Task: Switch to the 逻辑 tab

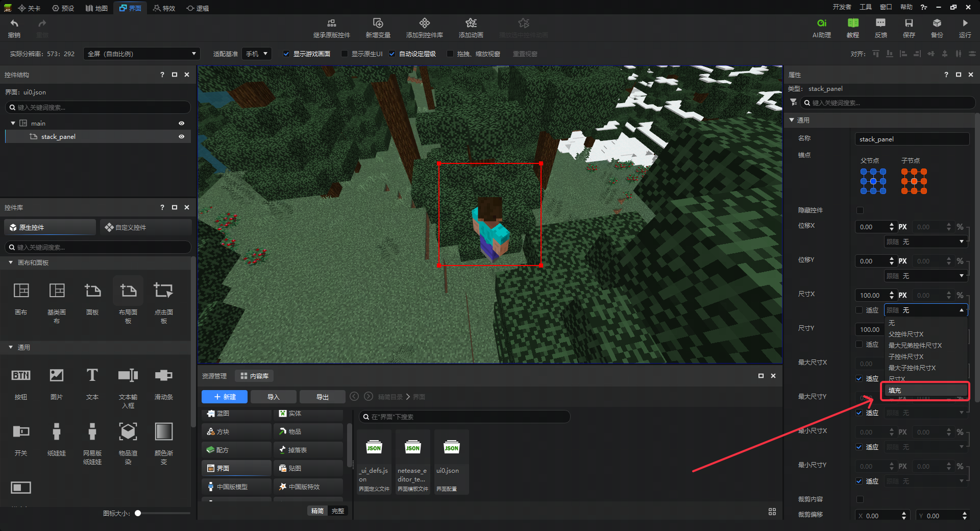Action: (x=198, y=8)
